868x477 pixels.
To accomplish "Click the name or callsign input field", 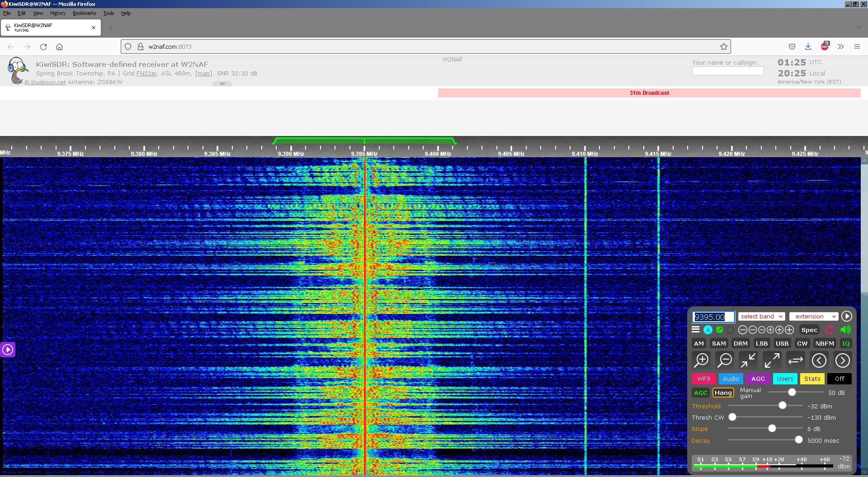I will coord(727,71).
